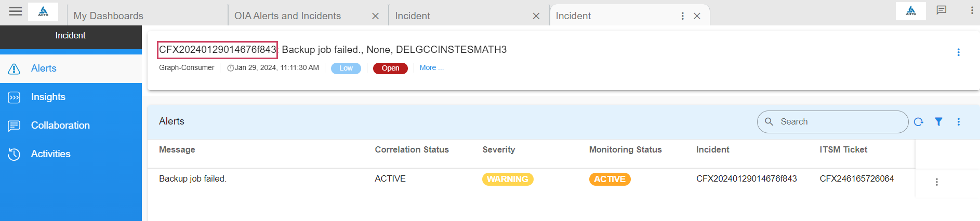Click the More link in incident header
The height and width of the screenshot is (221, 980).
click(431, 68)
